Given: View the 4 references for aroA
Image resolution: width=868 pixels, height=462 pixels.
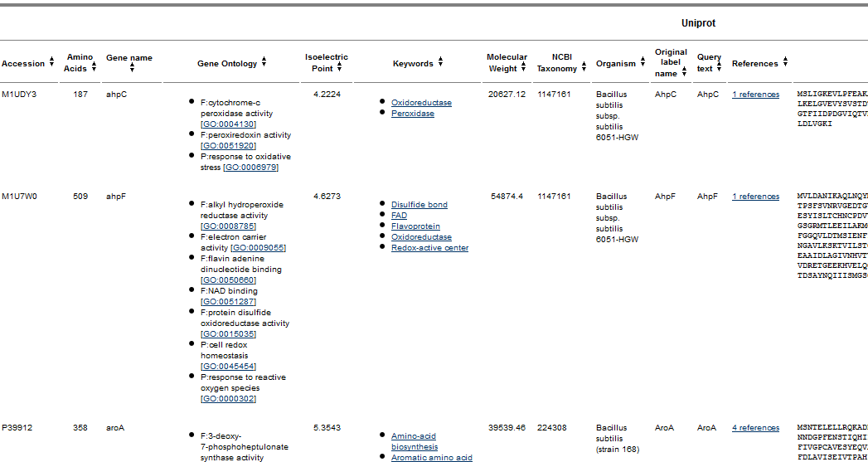Looking at the screenshot, I should click(755, 428).
